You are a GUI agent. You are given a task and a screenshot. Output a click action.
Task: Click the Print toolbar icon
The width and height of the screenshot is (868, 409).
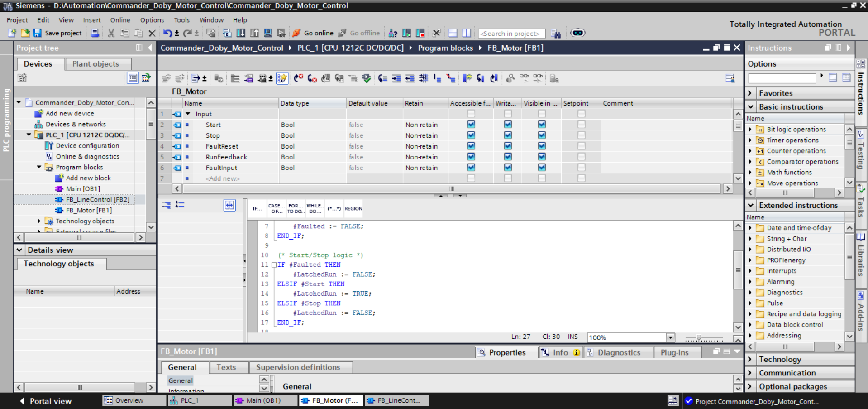(x=95, y=33)
